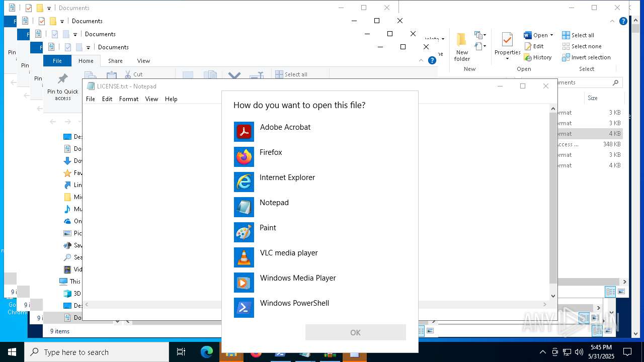
Task: Select the 348 KB file size entry
Action: coord(612,144)
